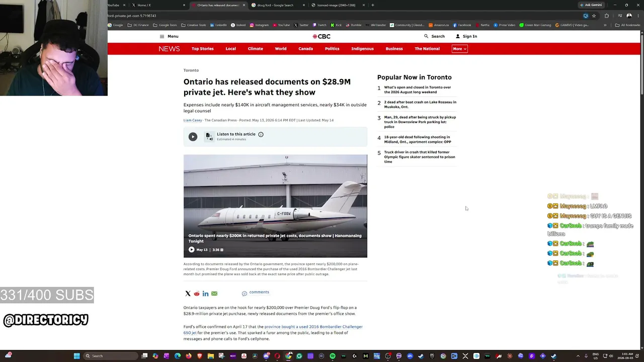Open the Google bookmark
The height and width of the screenshot is (362, 644).
tap(115, 25)
